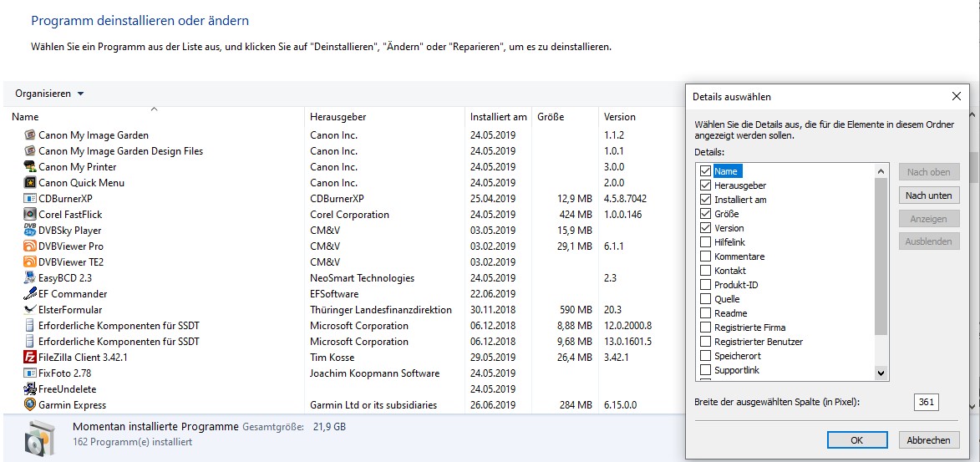Viewport: 980px width, 462px height.
Task: Click the 424 MB size value
Action: [576, 215]
